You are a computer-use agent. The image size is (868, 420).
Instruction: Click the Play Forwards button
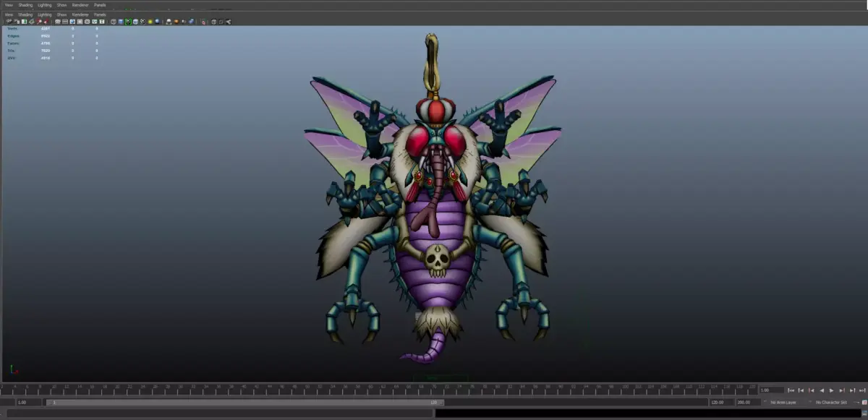click(831, 390)
